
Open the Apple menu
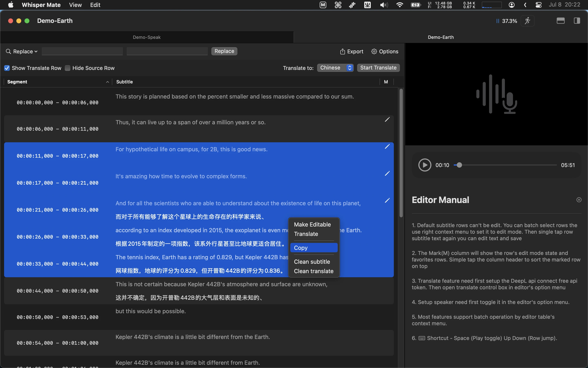(x=11, y=5)
